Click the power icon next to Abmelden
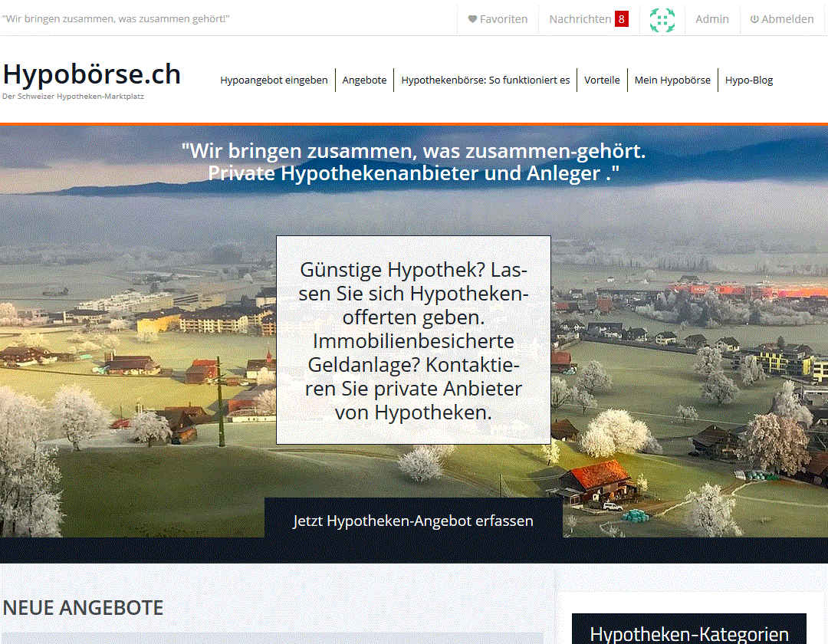 tap(754, 19)
